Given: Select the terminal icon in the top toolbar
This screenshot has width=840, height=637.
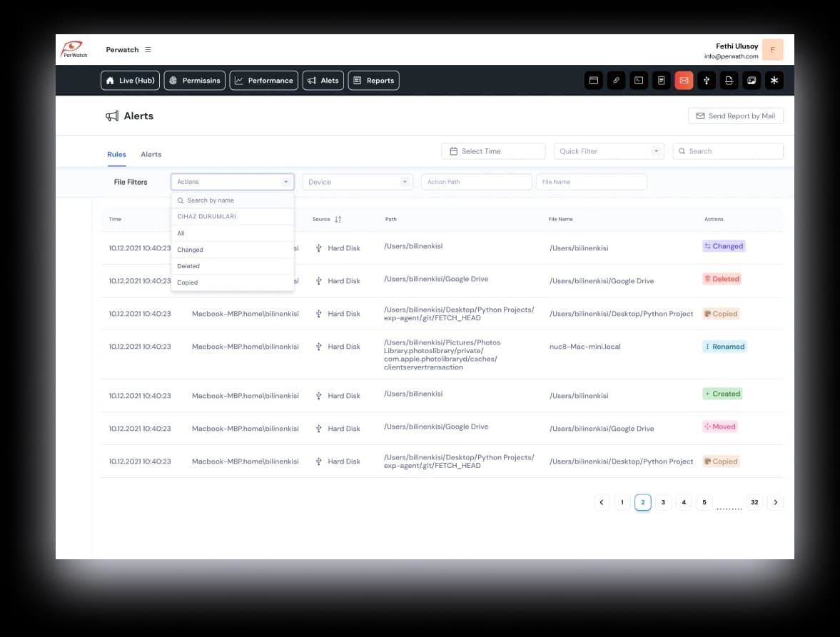Looking at the screenshot, I should point(639,81).
